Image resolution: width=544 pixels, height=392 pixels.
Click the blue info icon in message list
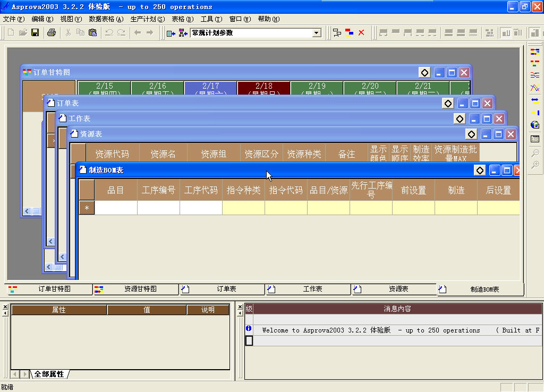click(x=249, y=328)
